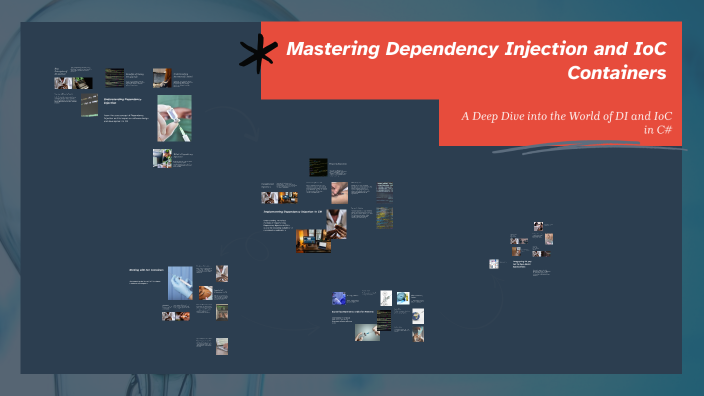This screenshot has width=704, height=396.
Task: Open the far-right cluster's bold topic heading
Action: coord(522,264)
